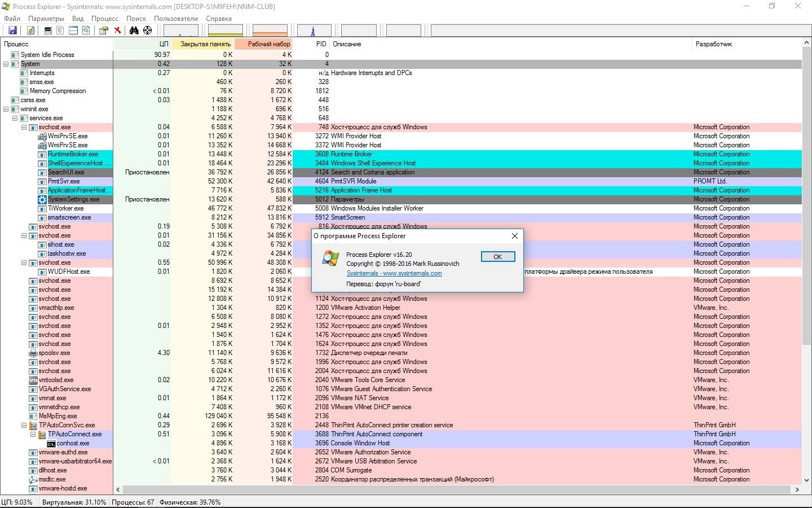Collapse svchost.exe node with PID 748

[x=24, y=127]
